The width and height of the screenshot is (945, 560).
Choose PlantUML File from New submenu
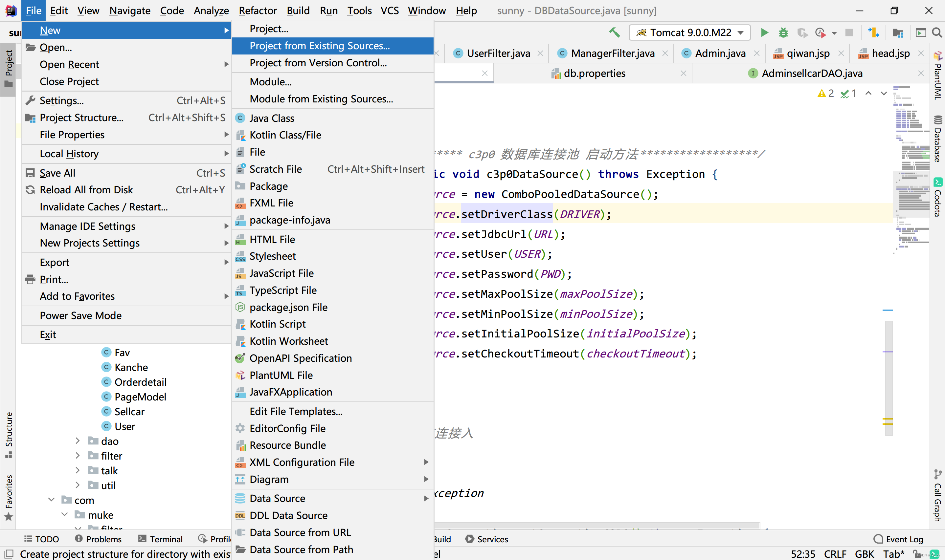coord(332,375)
